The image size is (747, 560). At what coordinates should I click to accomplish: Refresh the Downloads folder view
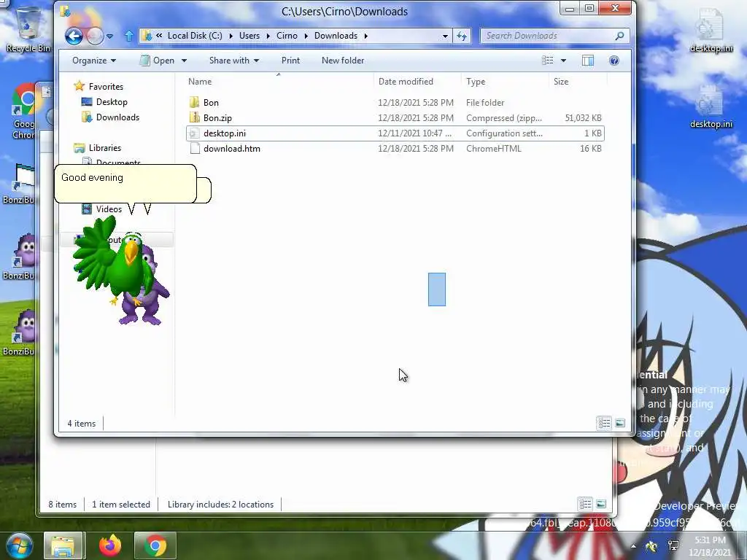tap(462, 36)
